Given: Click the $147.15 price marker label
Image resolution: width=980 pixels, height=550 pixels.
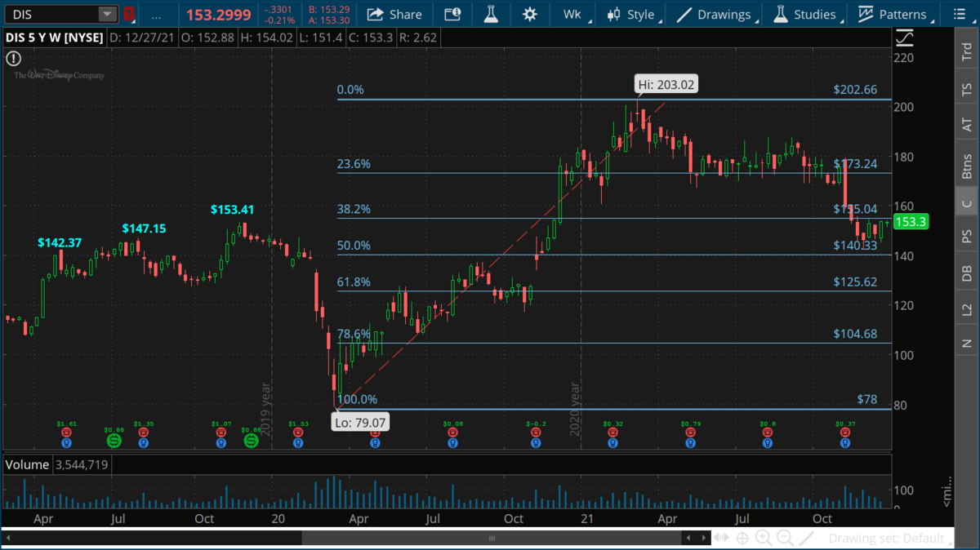Looking at the screenshot, I should click(144, 228).
